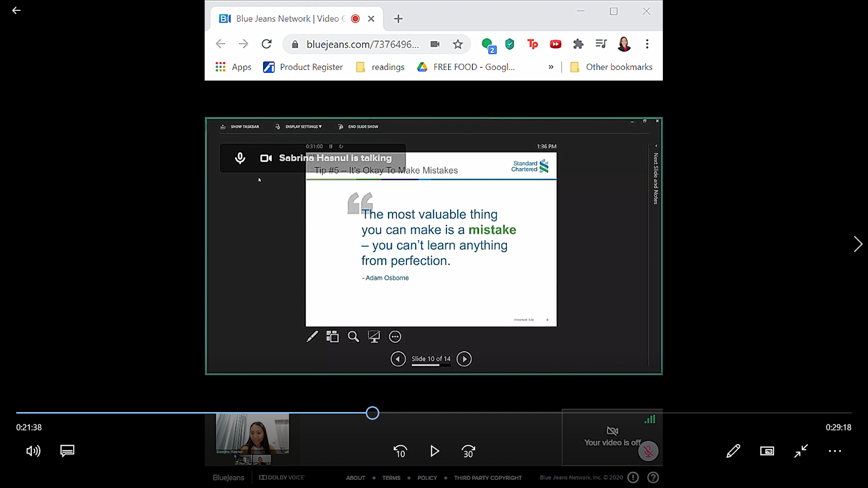Screen dimensions: 868x488
Task: Open the chat transcript panel
Action: tap(67, 451)
